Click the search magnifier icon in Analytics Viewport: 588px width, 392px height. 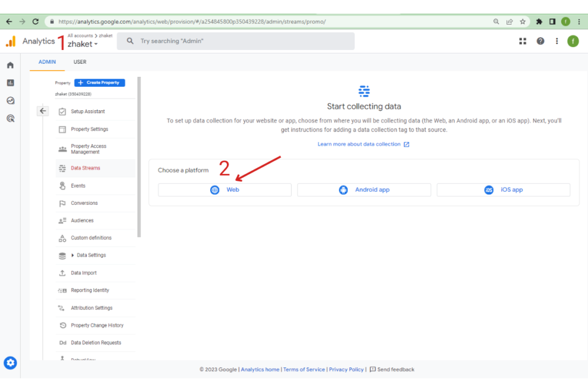click(130, 41)
